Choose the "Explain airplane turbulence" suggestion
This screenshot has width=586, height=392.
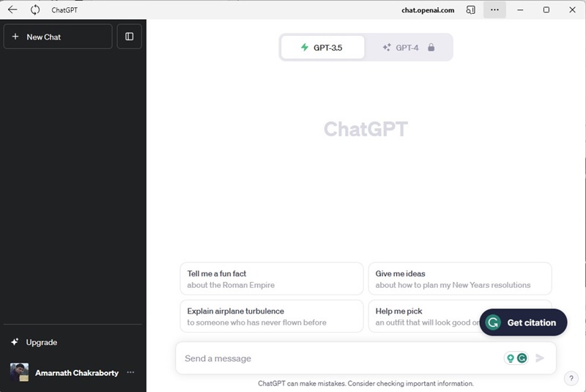[272, 316]
